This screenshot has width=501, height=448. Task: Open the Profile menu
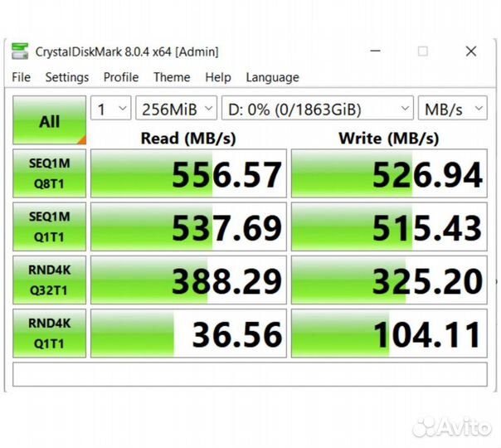click(x=121, y=77)
